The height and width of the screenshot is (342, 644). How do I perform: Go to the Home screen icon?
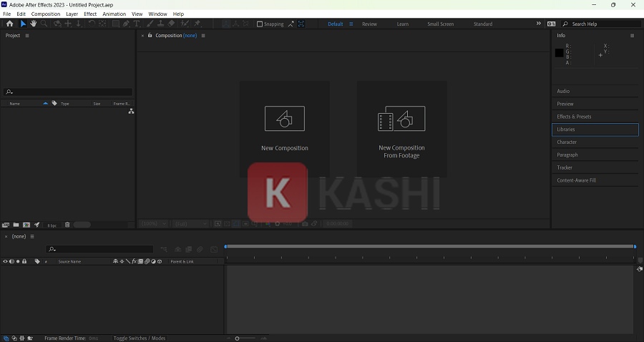pos(9,24)
